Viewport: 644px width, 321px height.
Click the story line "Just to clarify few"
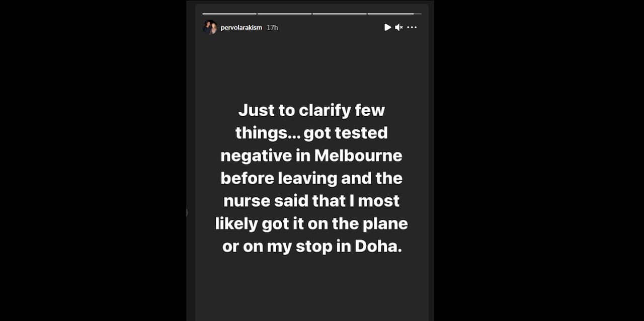coord(311,110)
